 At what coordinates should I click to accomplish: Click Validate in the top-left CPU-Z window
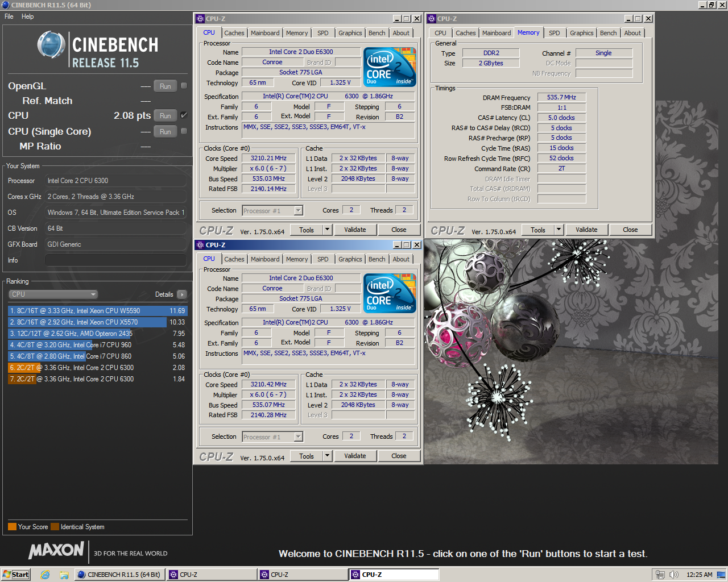pyautogui.click(x=355, y=230)
